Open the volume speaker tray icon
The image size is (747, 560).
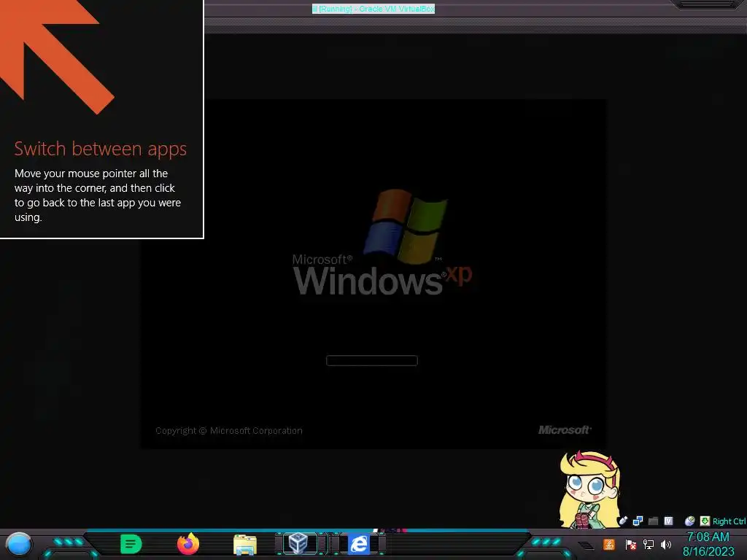click(666, 544)
